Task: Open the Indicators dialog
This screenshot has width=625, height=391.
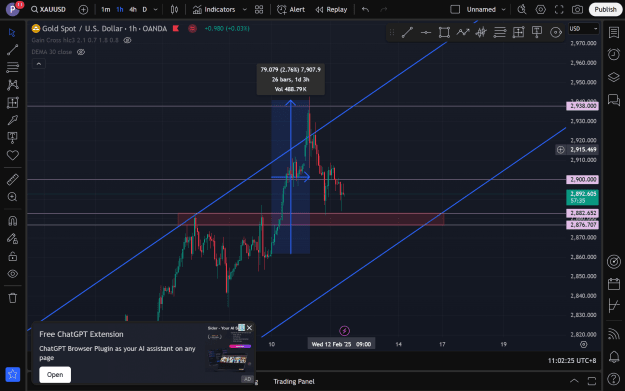Action: click(x=214, y=10)
